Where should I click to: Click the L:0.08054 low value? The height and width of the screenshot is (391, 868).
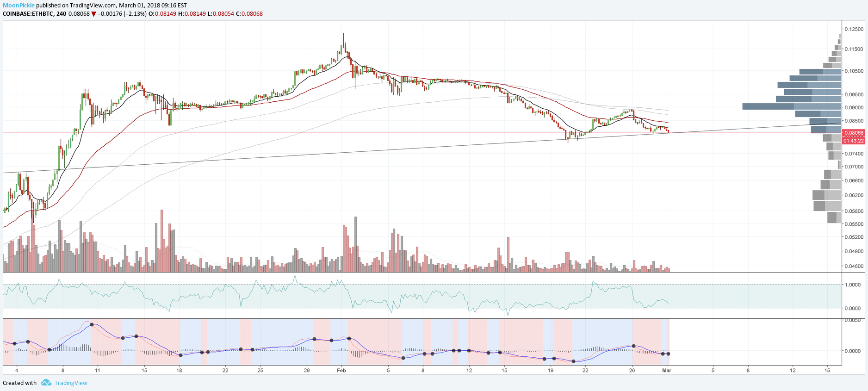pyautogui.click(x=221, y=14)
